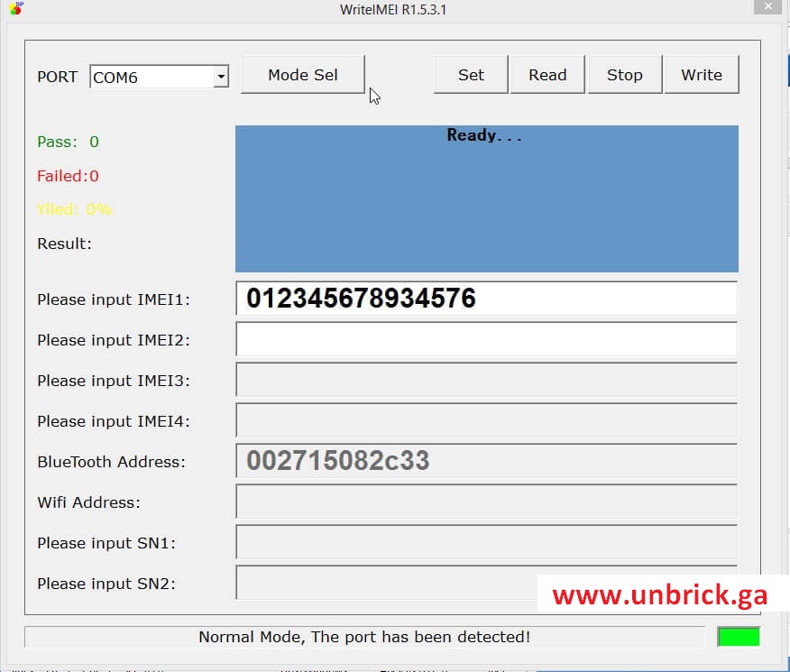Click the IMEI3 input field
The width and height of the screenshot is (790, 672).
pyautogui.click(x=486, y=380)
